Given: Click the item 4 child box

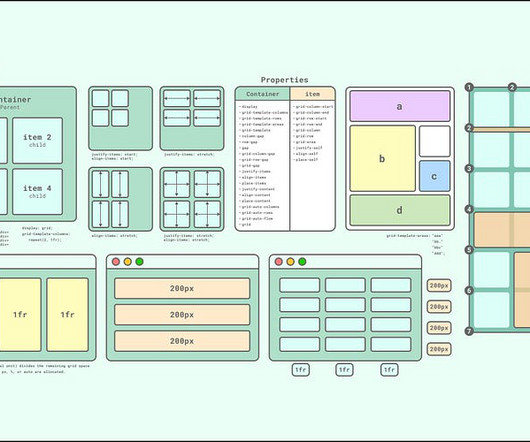Looking at the screenshot, I should 38,192.
